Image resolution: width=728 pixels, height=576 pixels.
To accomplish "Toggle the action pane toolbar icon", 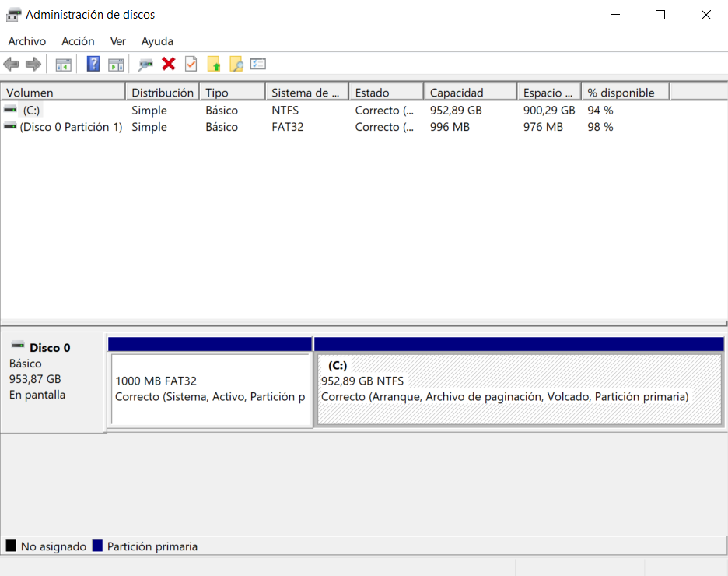I will 116,65.
